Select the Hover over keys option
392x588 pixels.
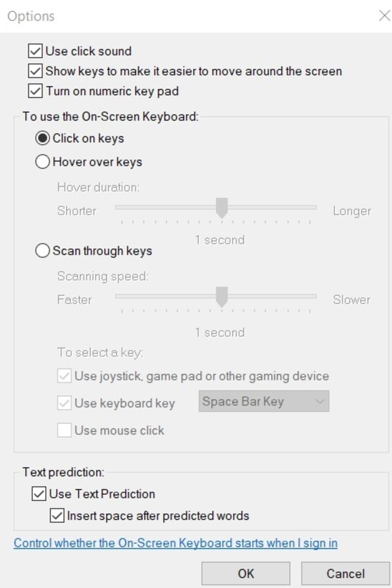click(43, 162)
